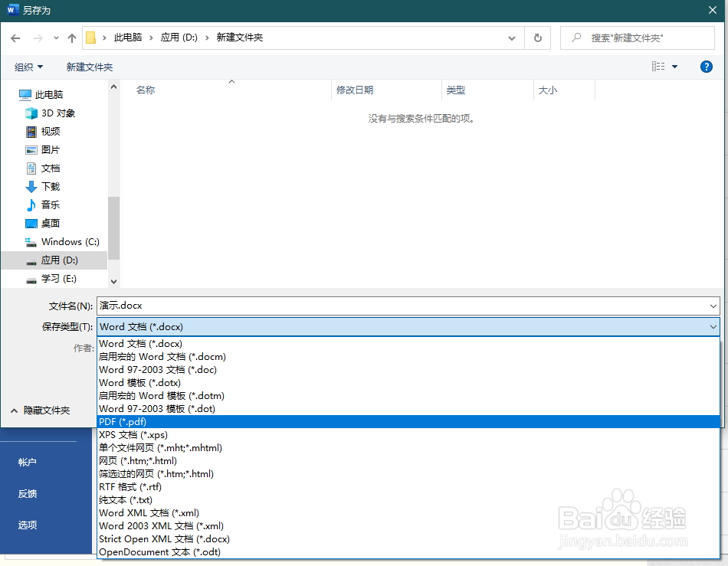Image resolution: width=728 pixels, height=566 pixels.
Task: Click the back navigation arrow
Action: 16,38
